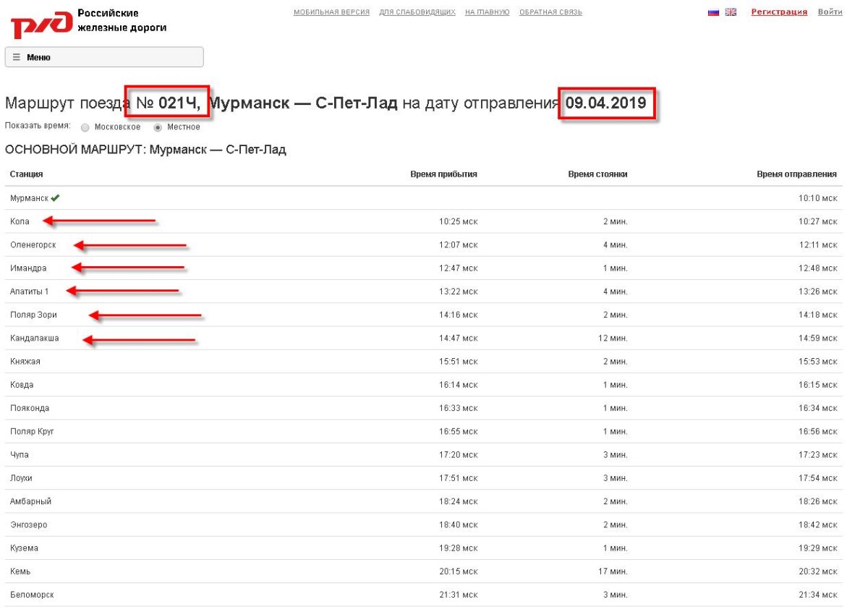Click the Апатиты 1 station entry

click(x=30, y=291)
